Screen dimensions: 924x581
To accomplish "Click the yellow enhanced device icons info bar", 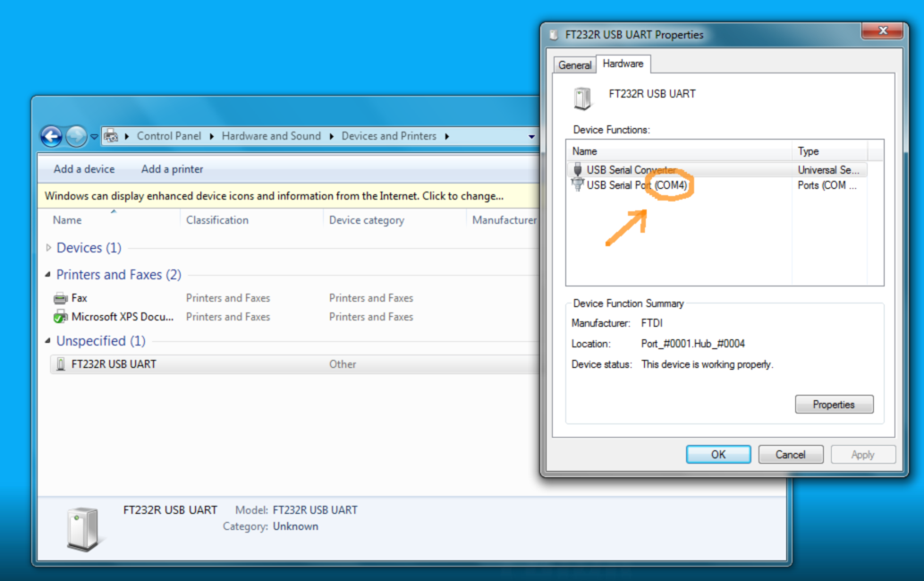I will [289, 196].
